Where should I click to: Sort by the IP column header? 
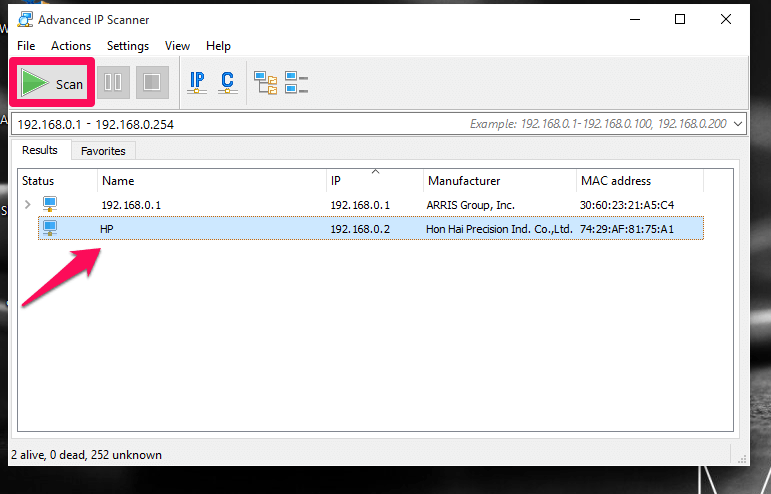[375, 181]
